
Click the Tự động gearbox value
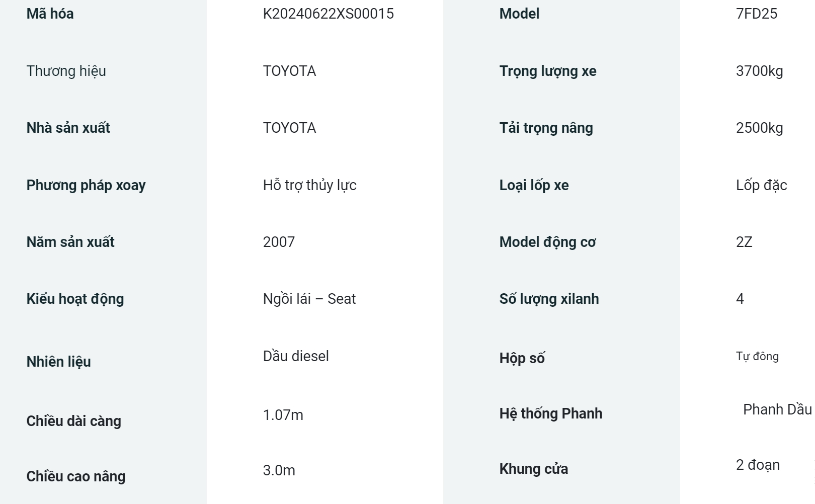(757, 356)
